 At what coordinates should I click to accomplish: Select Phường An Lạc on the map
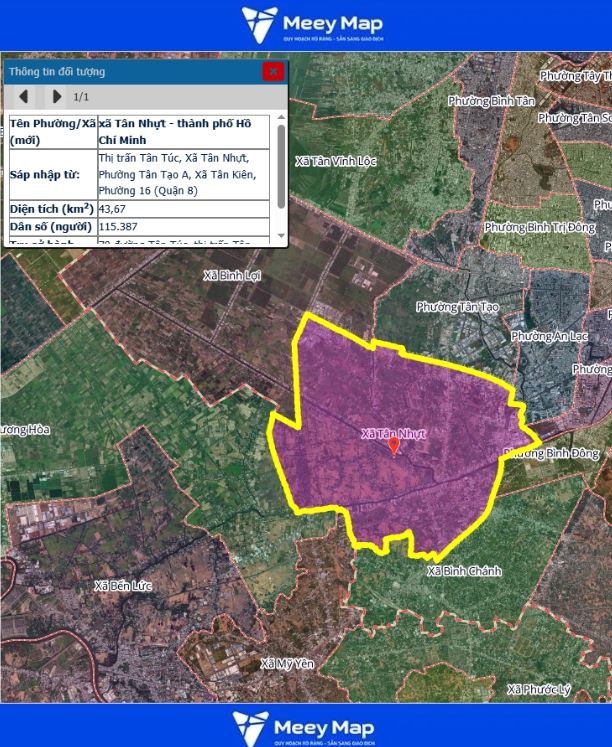click(549, 336)
